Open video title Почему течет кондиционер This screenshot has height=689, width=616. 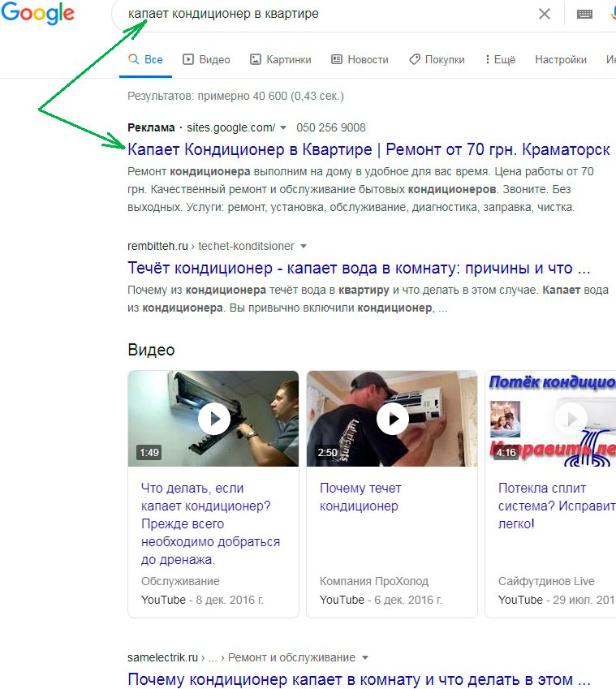click(x=360, y=497)
